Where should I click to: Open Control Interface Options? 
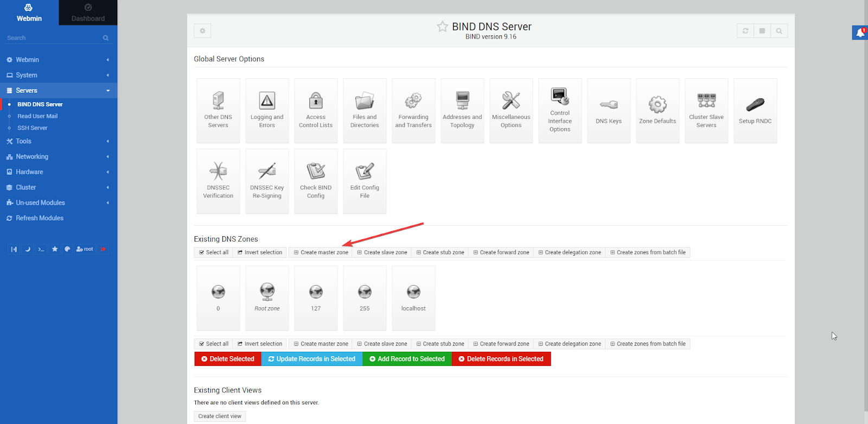pyautogui.click(x=560, y=111)
